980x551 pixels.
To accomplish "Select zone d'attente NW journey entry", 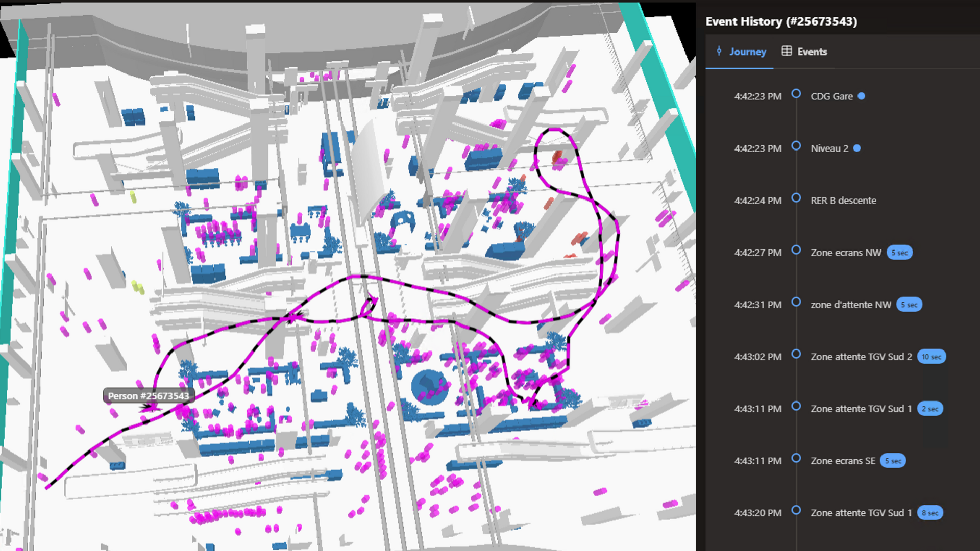I will point(850,305).
